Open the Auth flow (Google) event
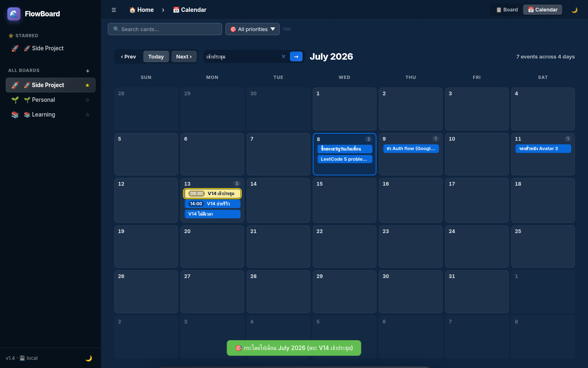The width and height of the screenshot is (588, 368). coord(411,149)
